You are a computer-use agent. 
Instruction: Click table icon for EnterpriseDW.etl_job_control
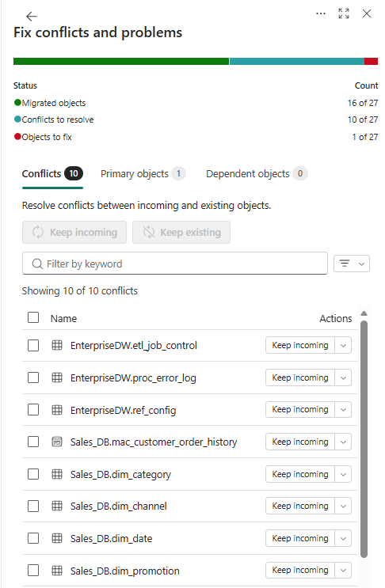tap(57, 345)
